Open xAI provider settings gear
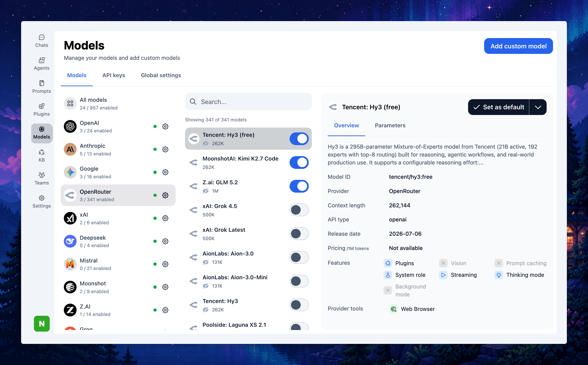Viewport: 588px width, 365px height. (x=165, y=218)
